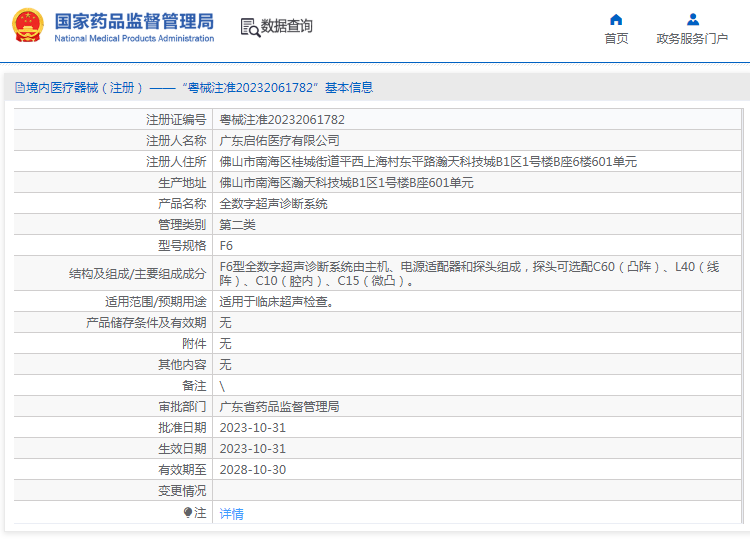Image resolution: width=750 pixels, height=540 pixels.
Task: Click the 政务服务门户 user icon
Action: click(693, 20)
